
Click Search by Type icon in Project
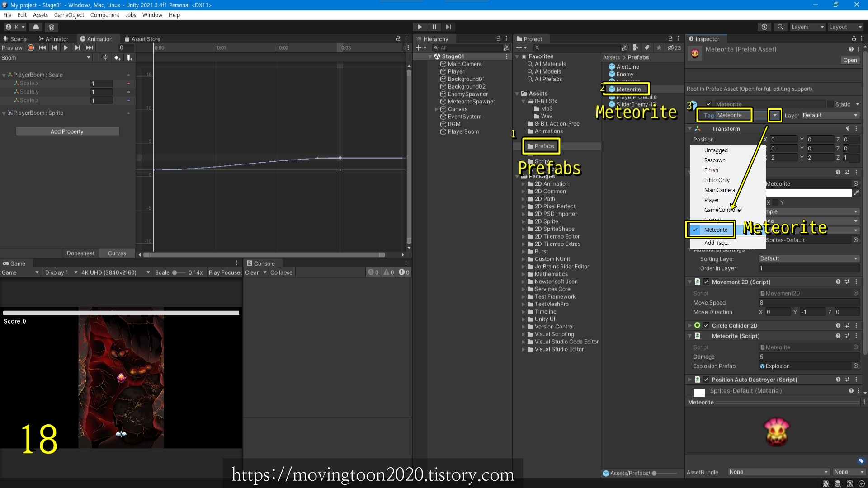(636, 47)
